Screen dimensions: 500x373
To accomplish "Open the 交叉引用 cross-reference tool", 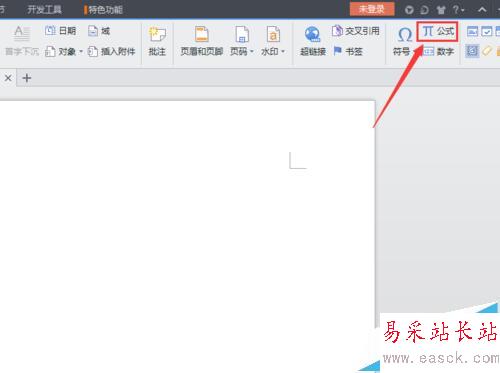I will click(356, 31).
